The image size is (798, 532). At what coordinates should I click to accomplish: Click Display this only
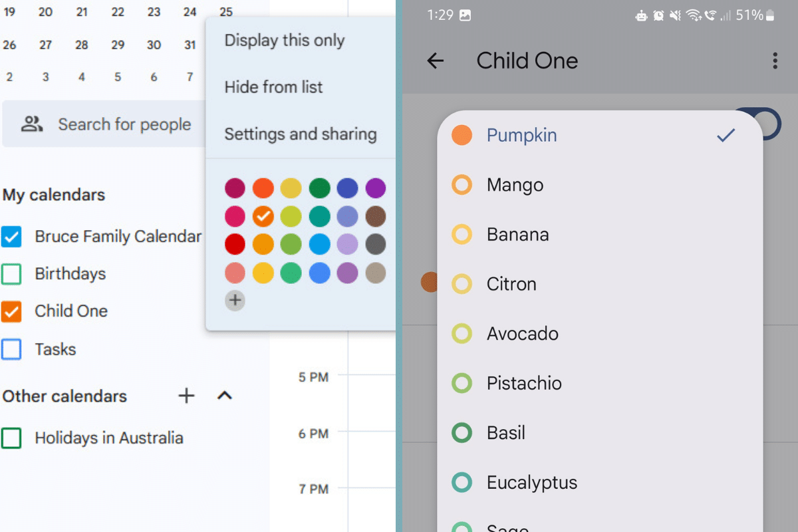click(285, 40)
